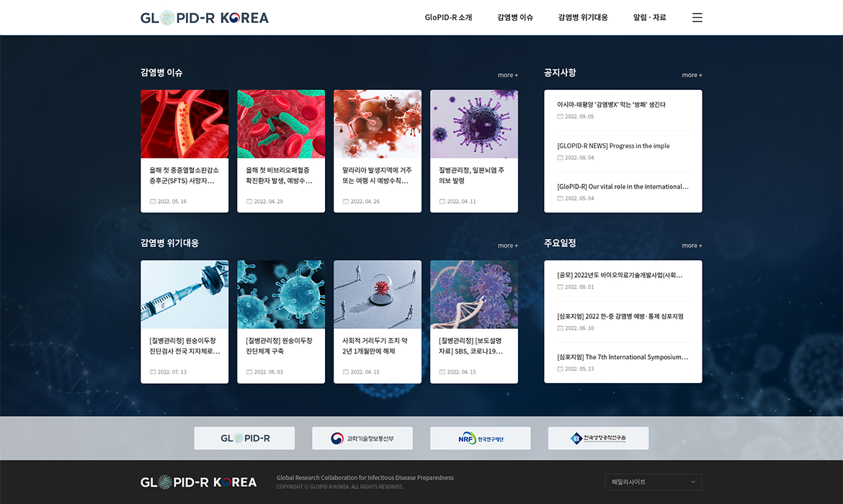Click title [질병관리청] [보도설명 자료] SBS, 코로나19
843x504 pixels.
tap(471, 346)
